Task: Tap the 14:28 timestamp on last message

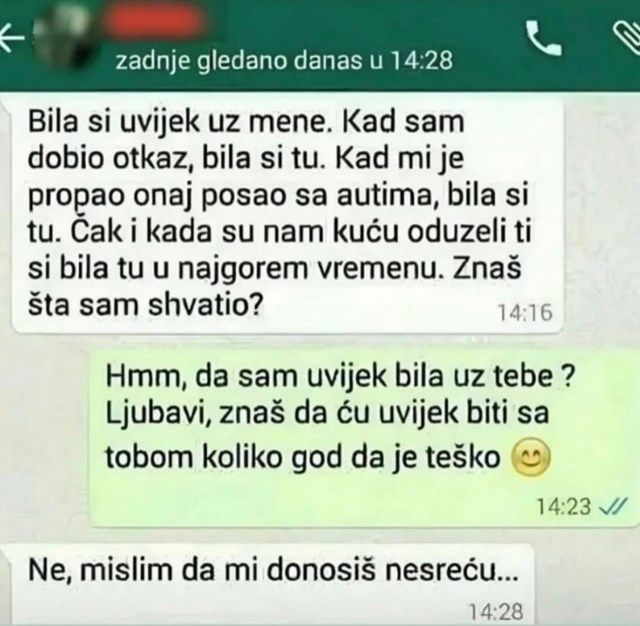Action: tap(496, 612)
